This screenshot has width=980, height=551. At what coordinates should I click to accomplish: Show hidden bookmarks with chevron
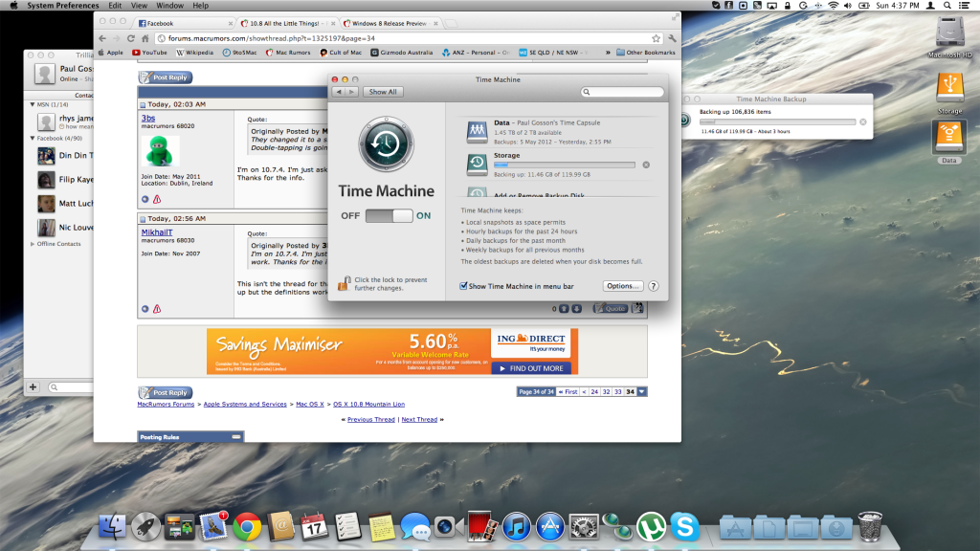click(608, 53)
